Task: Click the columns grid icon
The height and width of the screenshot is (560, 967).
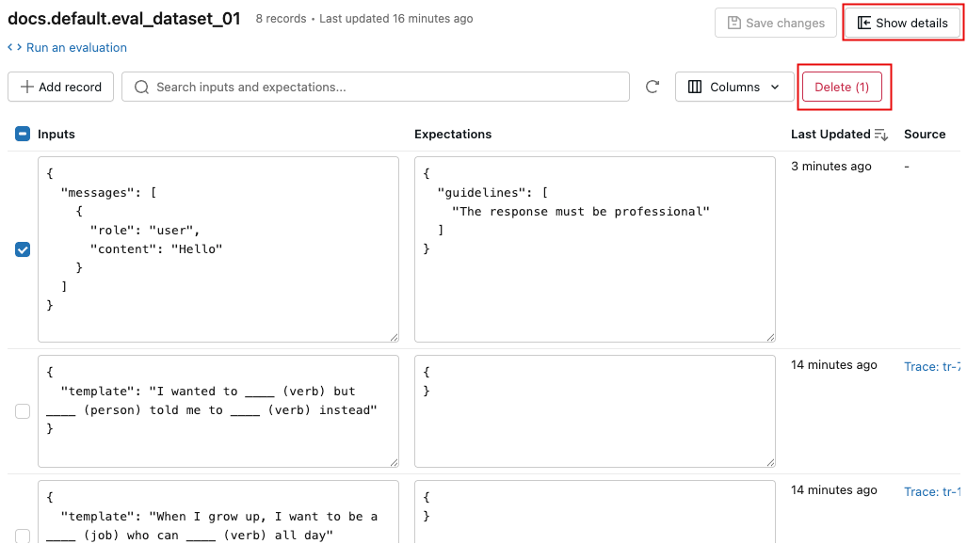Action: [695, 88]
